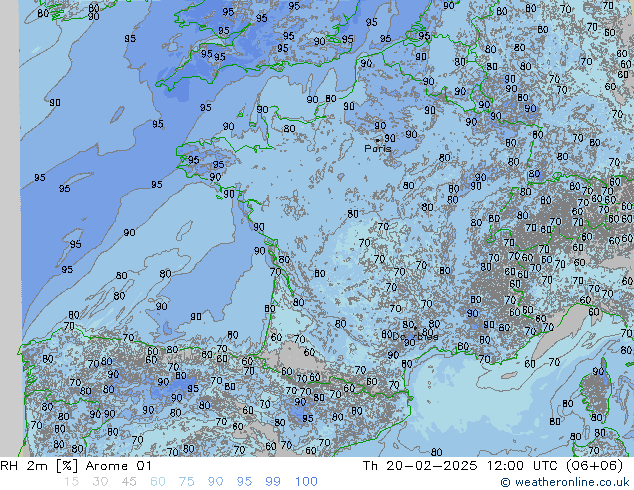Screen dimensions: 634x490
Task: Click legend value 95 in bottom color scale
Action: coord(244,482)
